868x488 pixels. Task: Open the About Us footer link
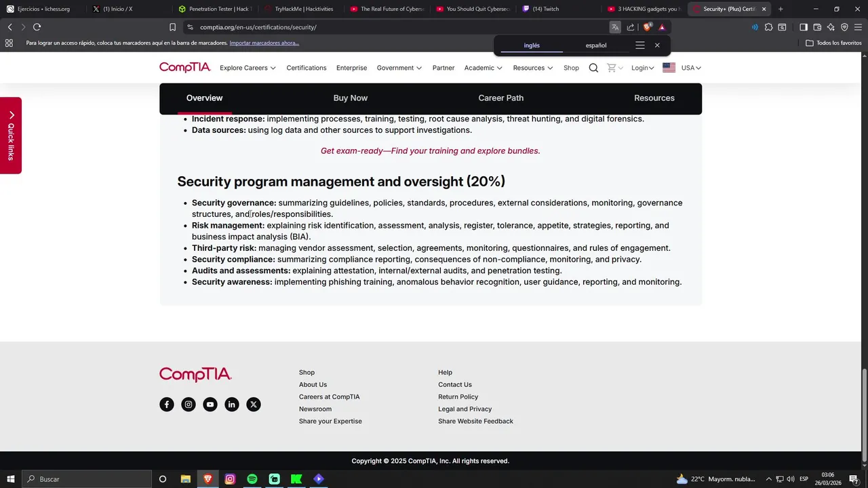tap(313, 385)
